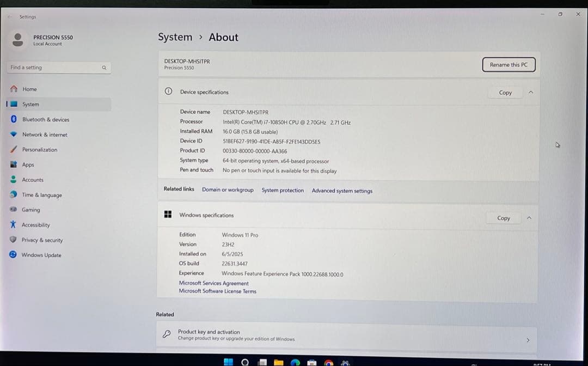This screenshot has height=366, width=588.
Task: Click the Gaming controller icon
Action: tap(14, 209)
